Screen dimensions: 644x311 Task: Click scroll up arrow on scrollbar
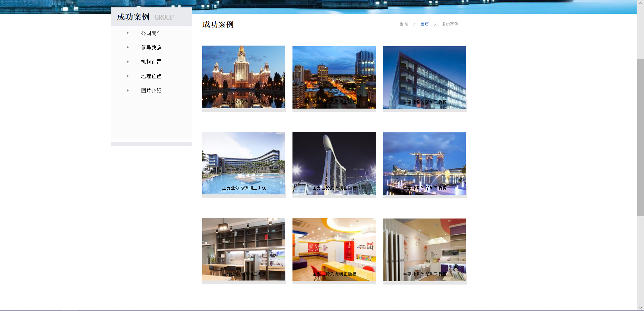[x=641, y=3]
